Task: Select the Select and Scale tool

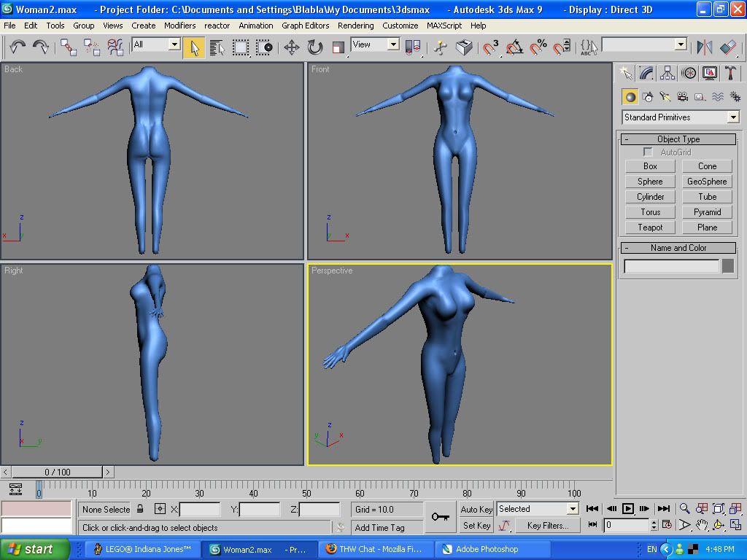Action: click(x=338, y=47)
